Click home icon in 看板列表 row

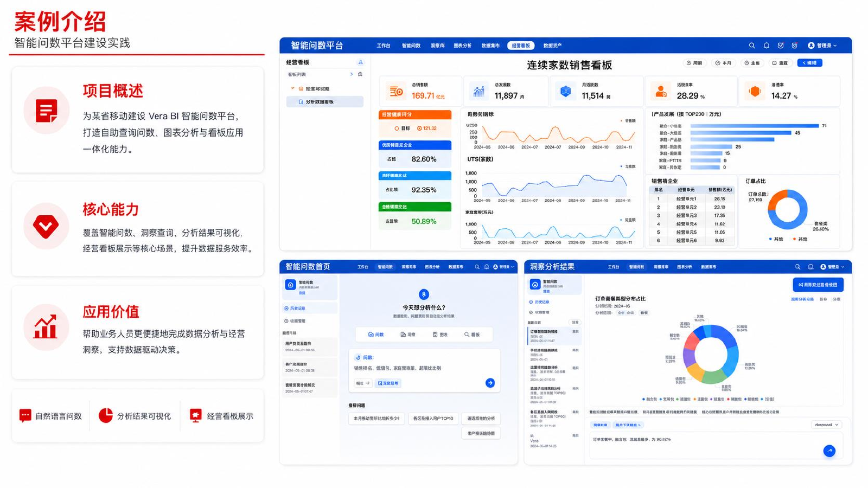pyautogui.click(x=360, y=74)
